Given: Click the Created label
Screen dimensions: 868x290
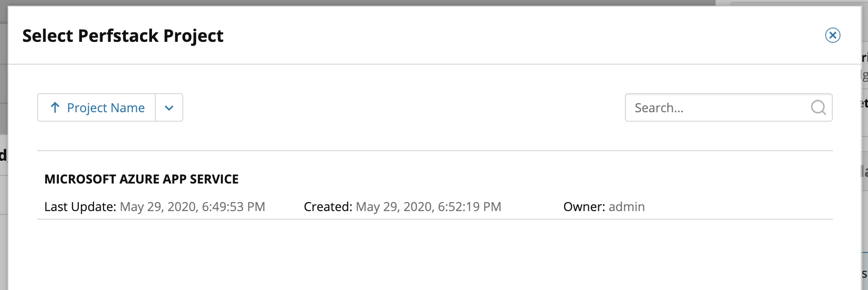Looking at the screenshot, I should click(328, 207).
